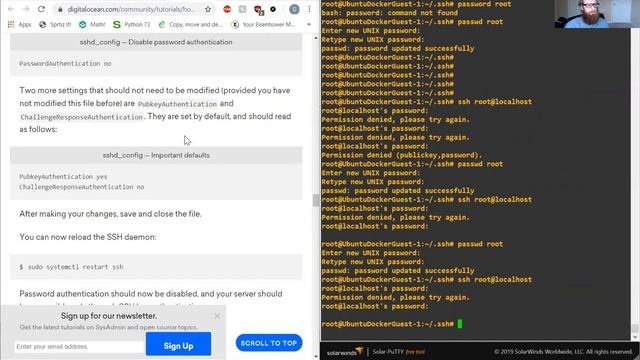This screenshot has width=640, height=360.
Task: Open the Math! bookmark
Action: [92, 24]
